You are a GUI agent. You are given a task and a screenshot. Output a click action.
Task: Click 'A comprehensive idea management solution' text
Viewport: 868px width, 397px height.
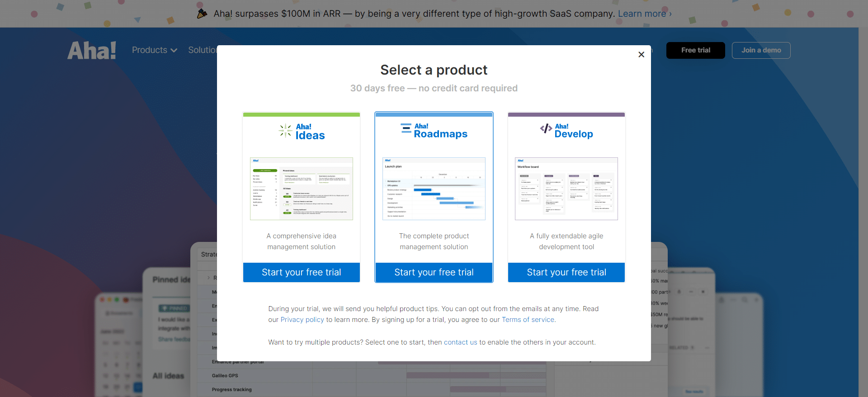click(302, 241)
